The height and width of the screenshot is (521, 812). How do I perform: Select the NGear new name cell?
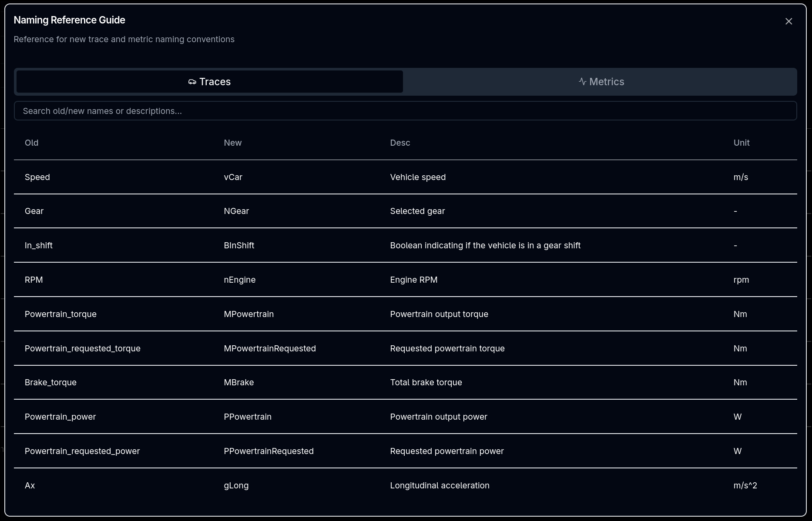click(236, 211)
